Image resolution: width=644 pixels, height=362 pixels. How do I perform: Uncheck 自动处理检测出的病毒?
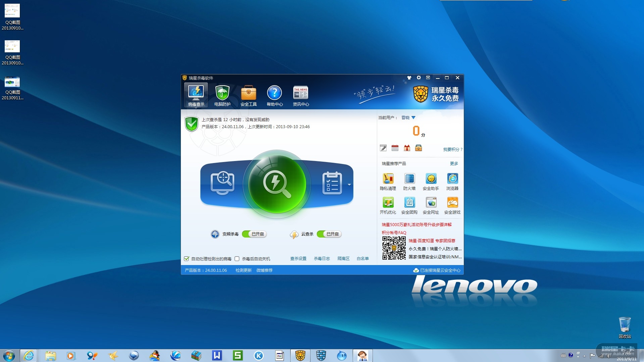pos(187,259)
